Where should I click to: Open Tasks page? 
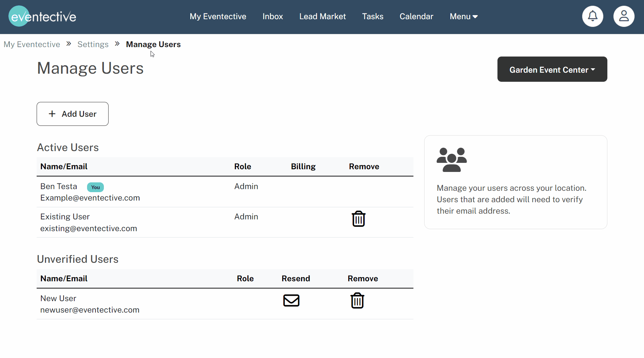372,16
